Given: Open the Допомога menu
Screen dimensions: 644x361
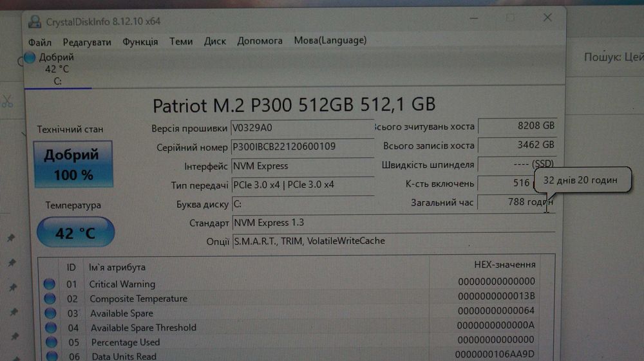Looking at the screenshot, I should (x=260, y=41).
